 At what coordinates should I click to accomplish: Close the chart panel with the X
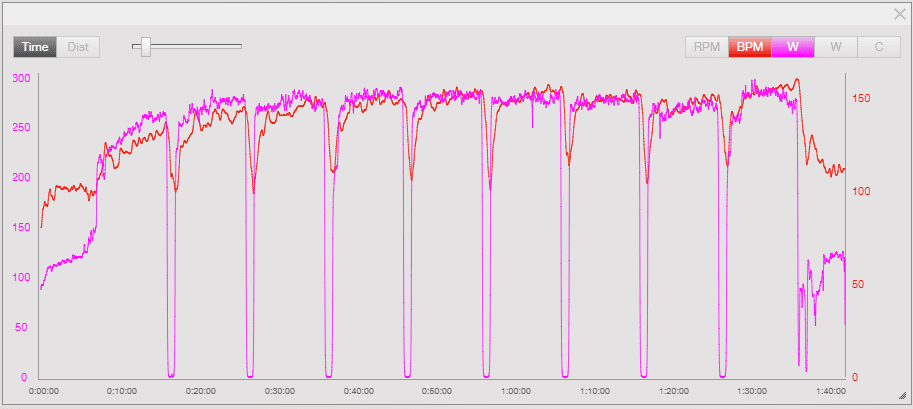[898, 13]
